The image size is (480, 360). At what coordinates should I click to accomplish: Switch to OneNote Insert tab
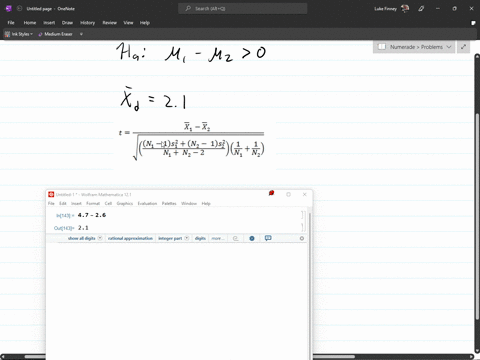[x=49, y=23]
